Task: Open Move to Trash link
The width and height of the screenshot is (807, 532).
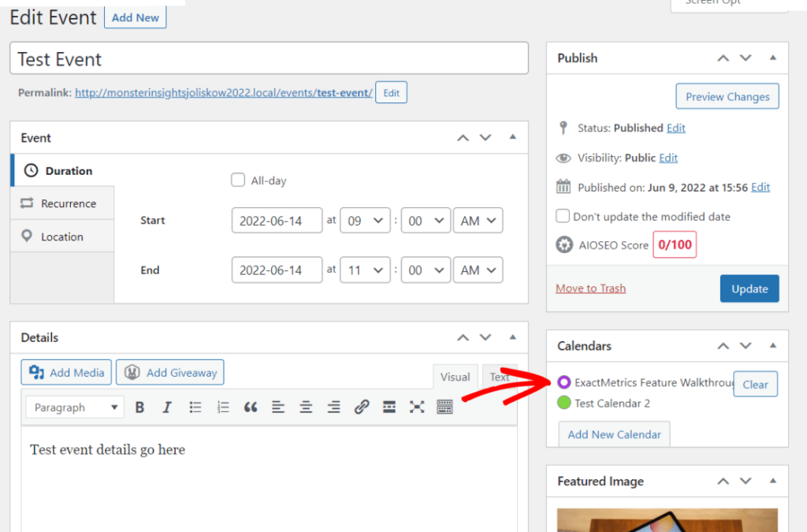Action: pyautogui.click(x=590, y=288)
